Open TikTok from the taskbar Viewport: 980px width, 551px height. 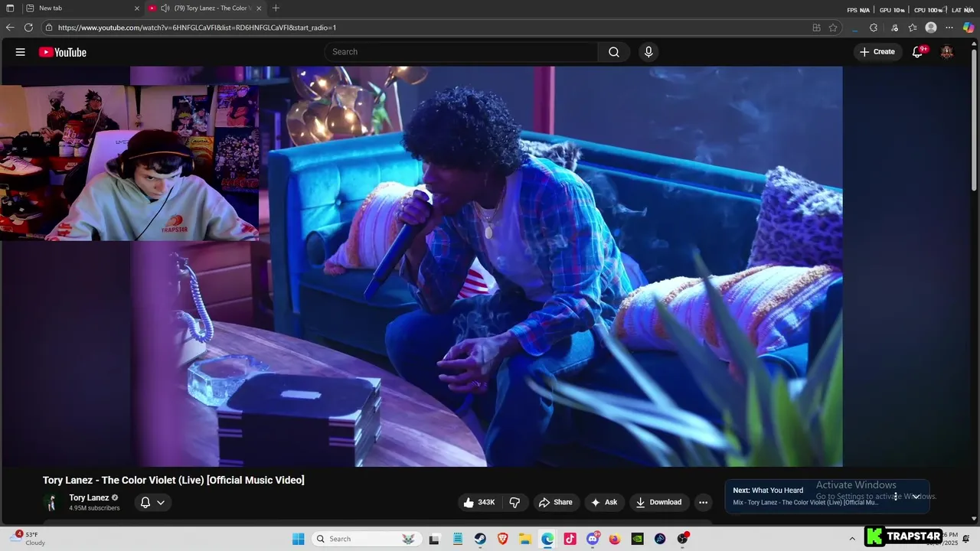coord(570,539)
